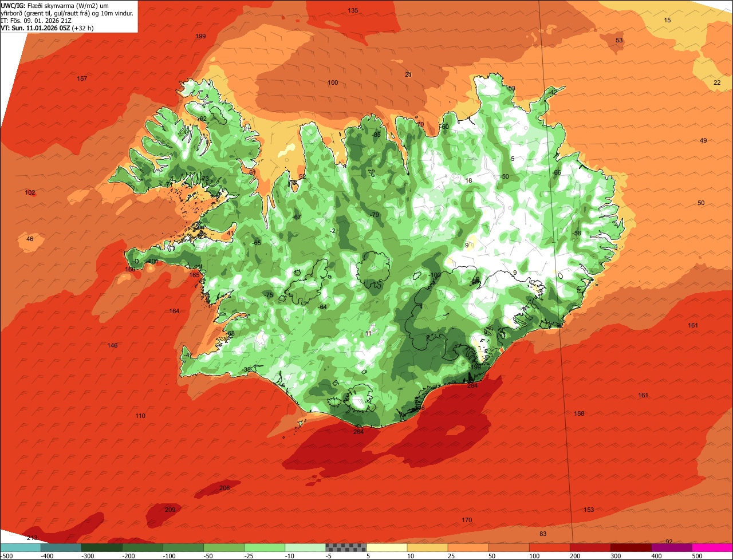This screenshot has width=733, height=560.
Task: Click the purple swatch between 400 and 500
Action: [671, 547]
